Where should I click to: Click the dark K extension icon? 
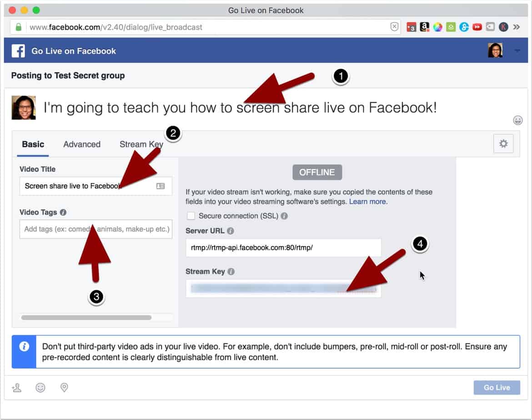point(503,27)
